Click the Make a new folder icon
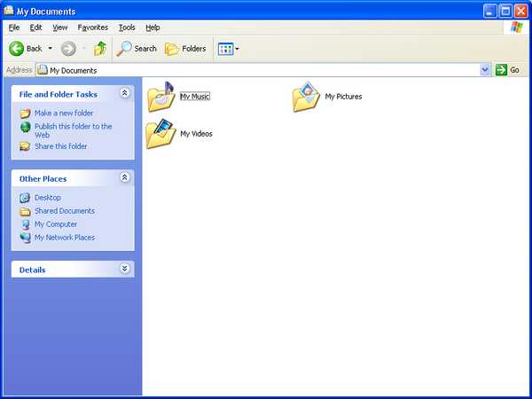The height and width of the screenshot is (399, 532). (25, 113)
